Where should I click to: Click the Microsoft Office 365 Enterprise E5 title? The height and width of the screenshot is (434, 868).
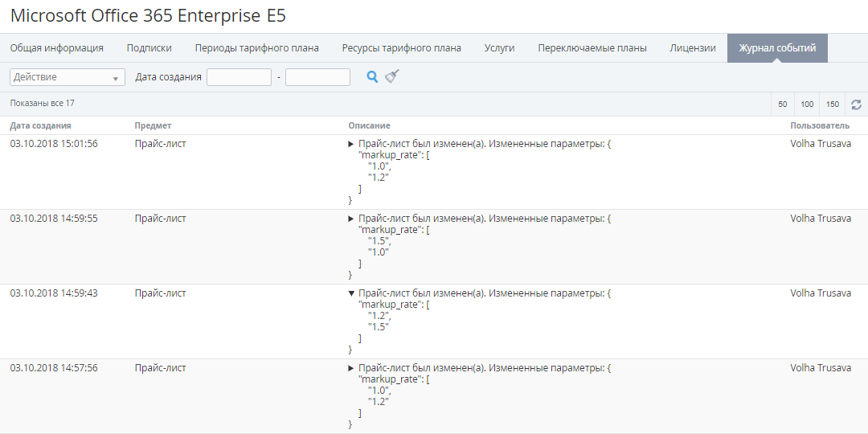[149, 15]
